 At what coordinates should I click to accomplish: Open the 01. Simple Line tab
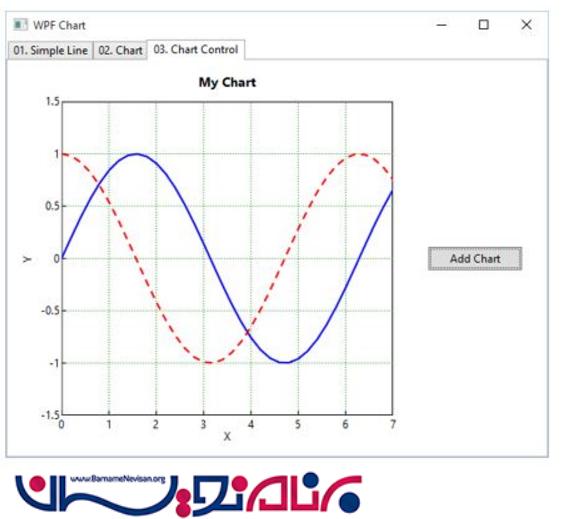click(x=50, y=50)
